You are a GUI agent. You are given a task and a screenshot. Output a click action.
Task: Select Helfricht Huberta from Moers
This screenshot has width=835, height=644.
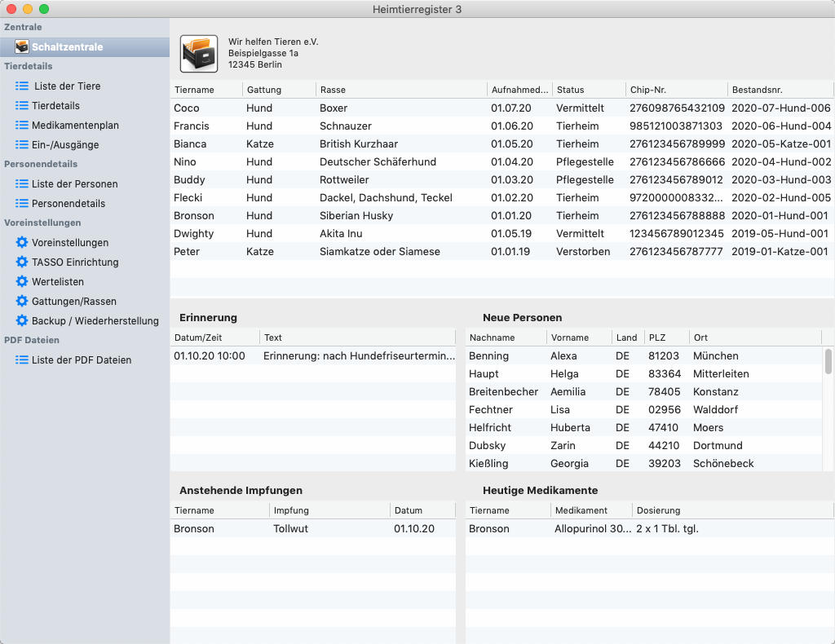pos(644,427)
